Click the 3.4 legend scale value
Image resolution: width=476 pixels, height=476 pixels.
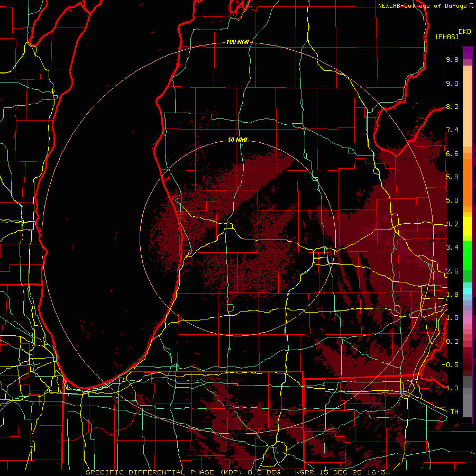tap(452, 248)
